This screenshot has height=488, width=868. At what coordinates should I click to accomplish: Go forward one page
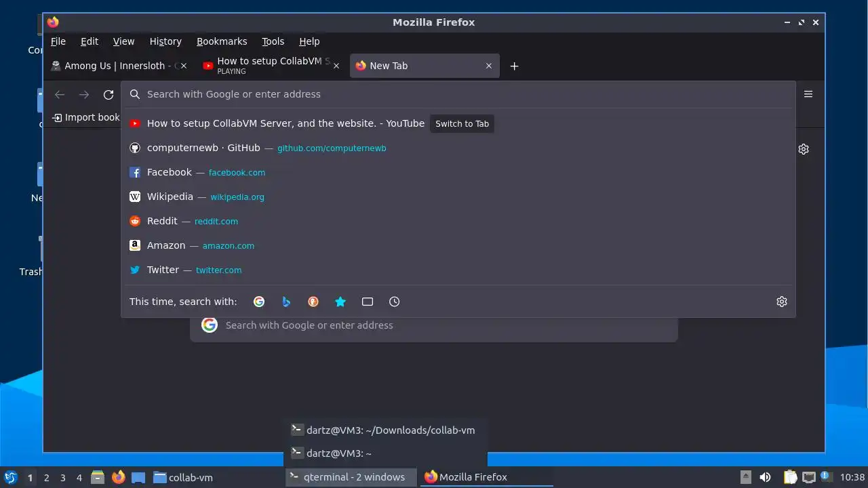(84, 95)
